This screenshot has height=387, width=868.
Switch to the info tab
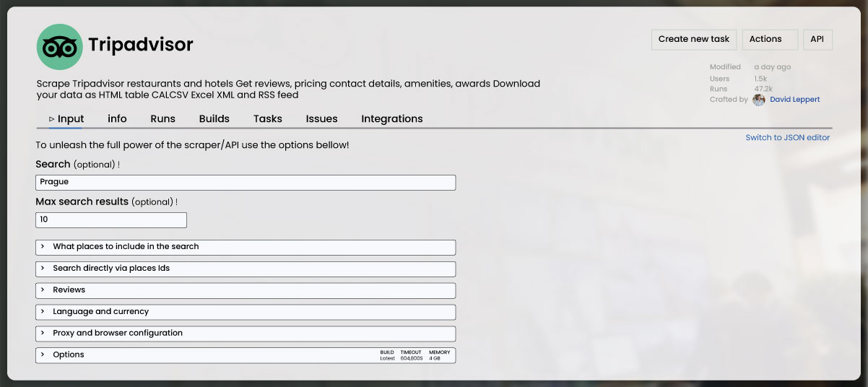coord(117,119)
